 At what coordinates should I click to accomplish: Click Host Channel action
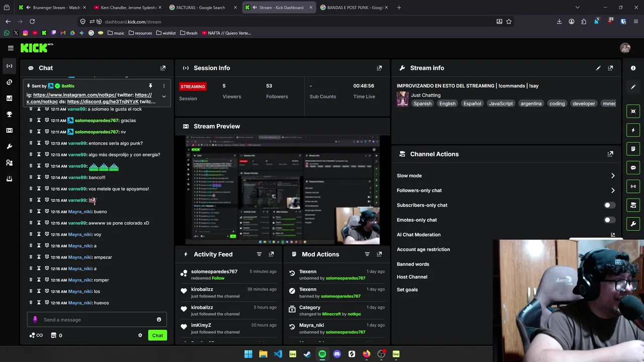[x=412, y=277]
